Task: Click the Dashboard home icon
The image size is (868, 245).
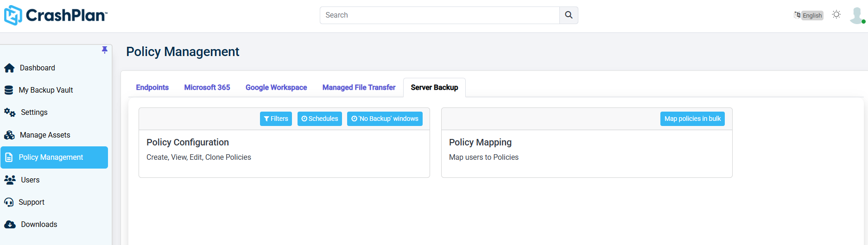Action: [9, 68]
